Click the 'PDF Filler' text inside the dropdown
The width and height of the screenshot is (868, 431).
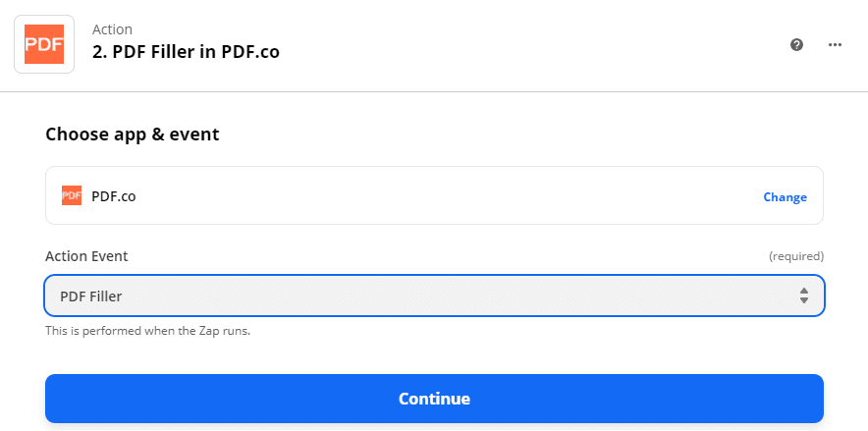91,296
